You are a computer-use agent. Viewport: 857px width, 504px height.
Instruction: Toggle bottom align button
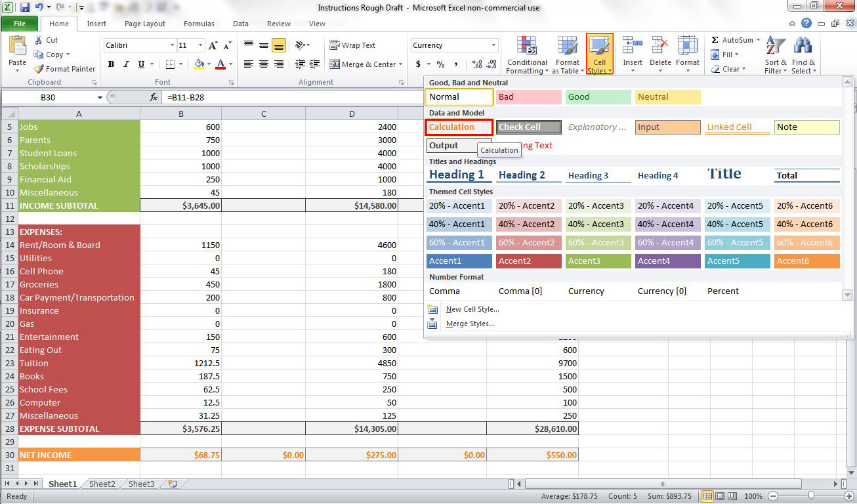[x=279, y=45]
